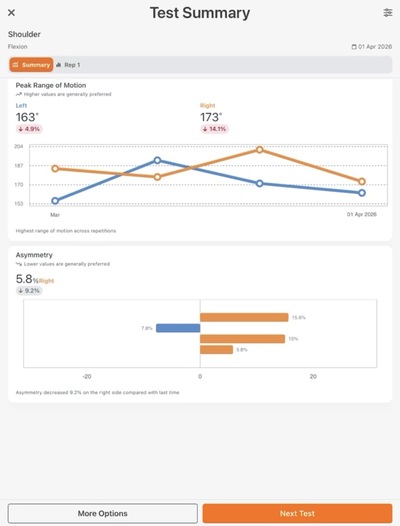
Task: Open the filter settings sliders icon
Action: coord(388,13)
